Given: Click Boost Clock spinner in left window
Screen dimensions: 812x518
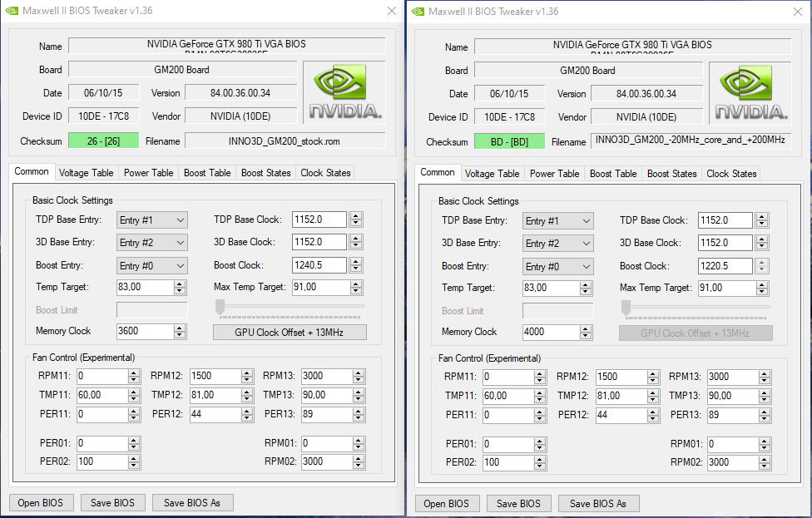Looking at the screenshot, I should [x=356, y=265].
